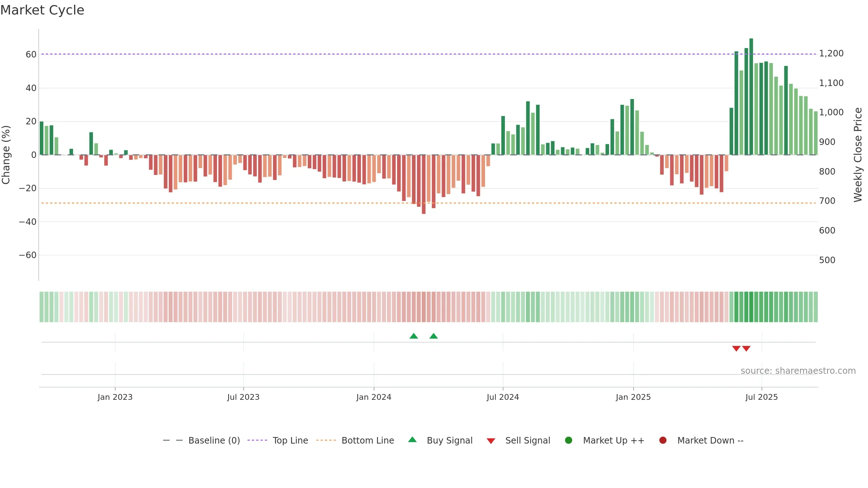Click the tallest green bar above top line
This screenshot has height=488, width=868.
(751, 97)
